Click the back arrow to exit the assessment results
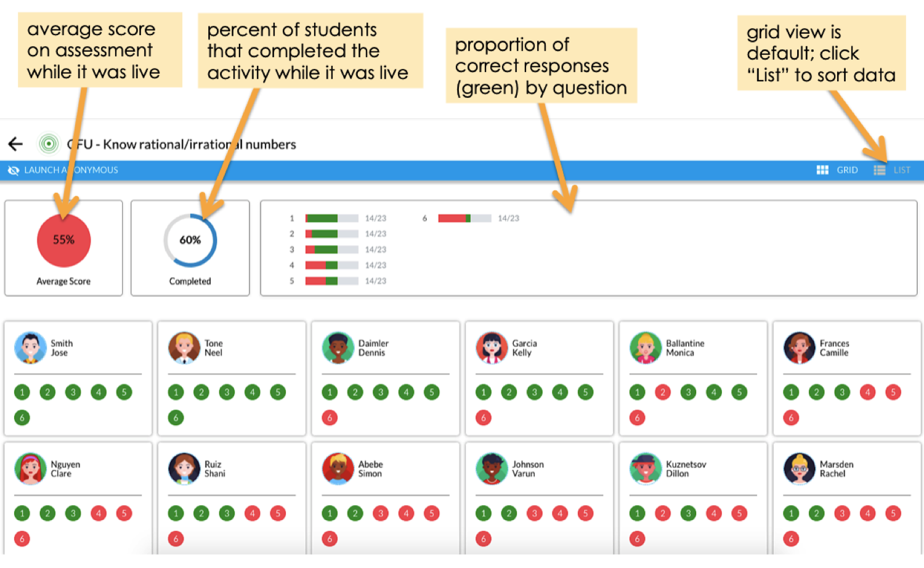Image resolution: width=924 pixels, height=568 pixels. [x=14, y=144]
